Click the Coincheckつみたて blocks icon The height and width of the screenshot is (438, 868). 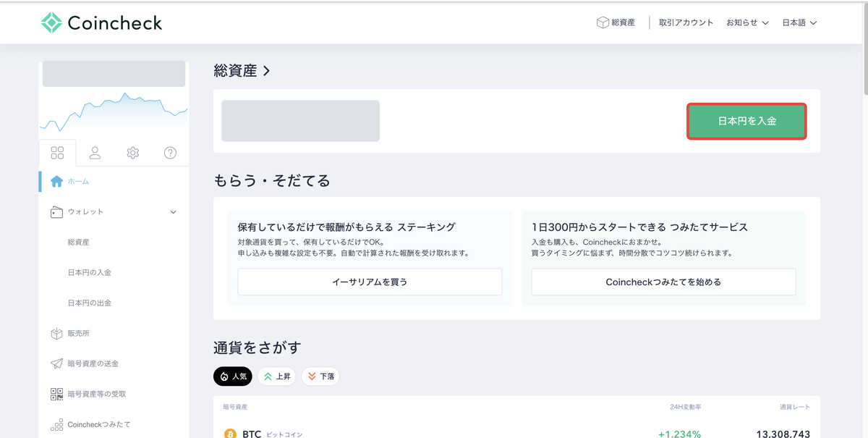click(x=56, y=425)
